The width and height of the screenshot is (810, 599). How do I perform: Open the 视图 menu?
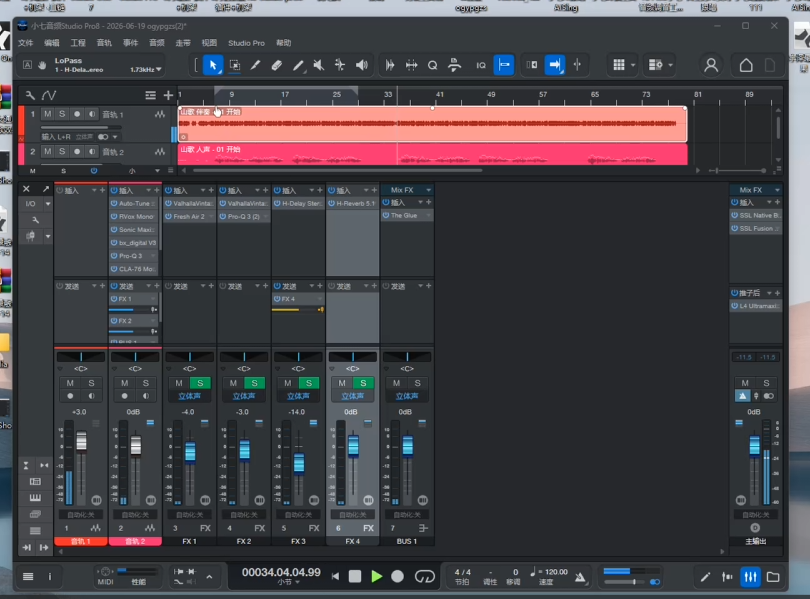click(209, 43)
